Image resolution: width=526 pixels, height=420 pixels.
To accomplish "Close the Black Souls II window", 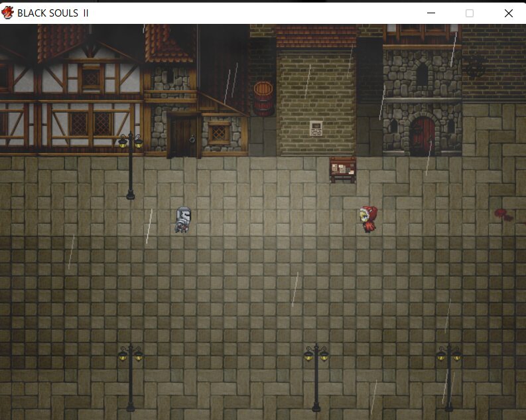I will (x=509, y=13).
